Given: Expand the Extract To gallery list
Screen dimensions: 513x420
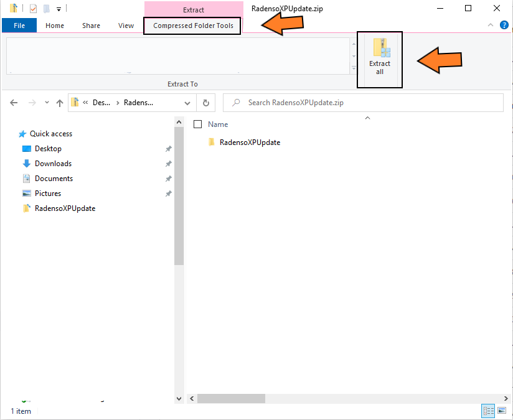Looking at the screenshot, I should [x=354, y=68].
